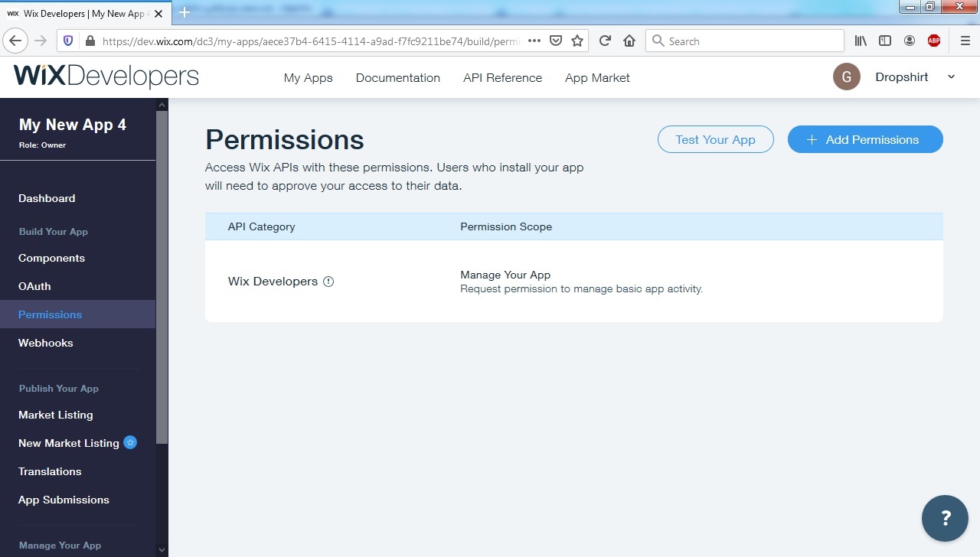Click the blue star badge on New Market Listing

[x=130, y=442]
